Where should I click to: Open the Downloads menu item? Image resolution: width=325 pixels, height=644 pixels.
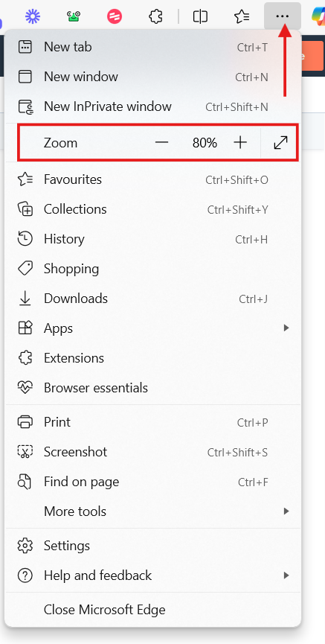pyautogui.click(x=152, y=299)
